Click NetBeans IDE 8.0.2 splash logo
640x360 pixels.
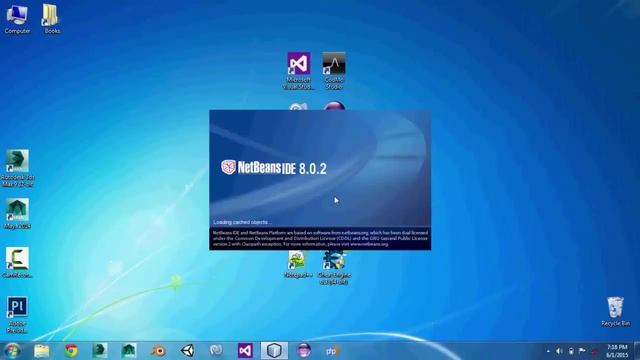pos(274,168)
